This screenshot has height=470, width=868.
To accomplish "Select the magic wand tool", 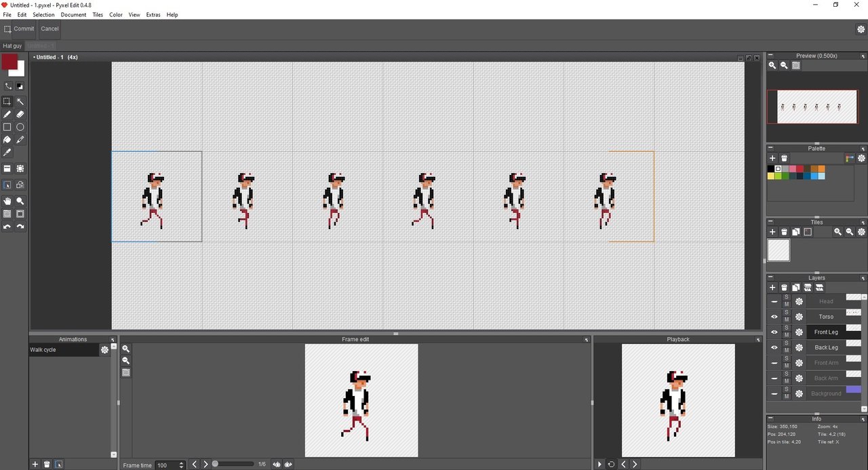I will tap(20, 101).
